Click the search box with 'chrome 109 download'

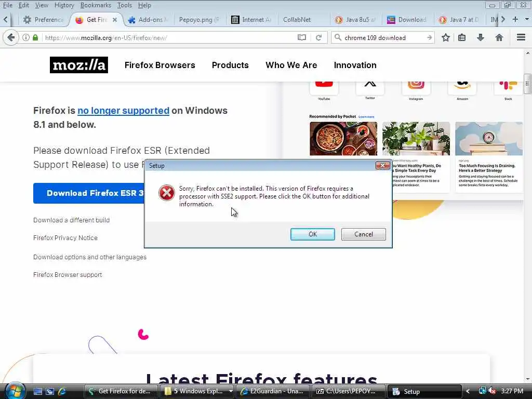point(383,37)
